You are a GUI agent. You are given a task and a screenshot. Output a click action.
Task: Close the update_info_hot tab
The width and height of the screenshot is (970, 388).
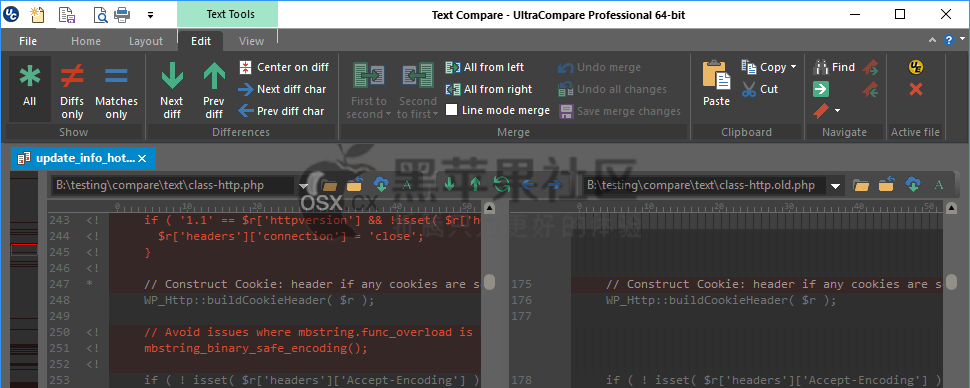coord(142,158)
